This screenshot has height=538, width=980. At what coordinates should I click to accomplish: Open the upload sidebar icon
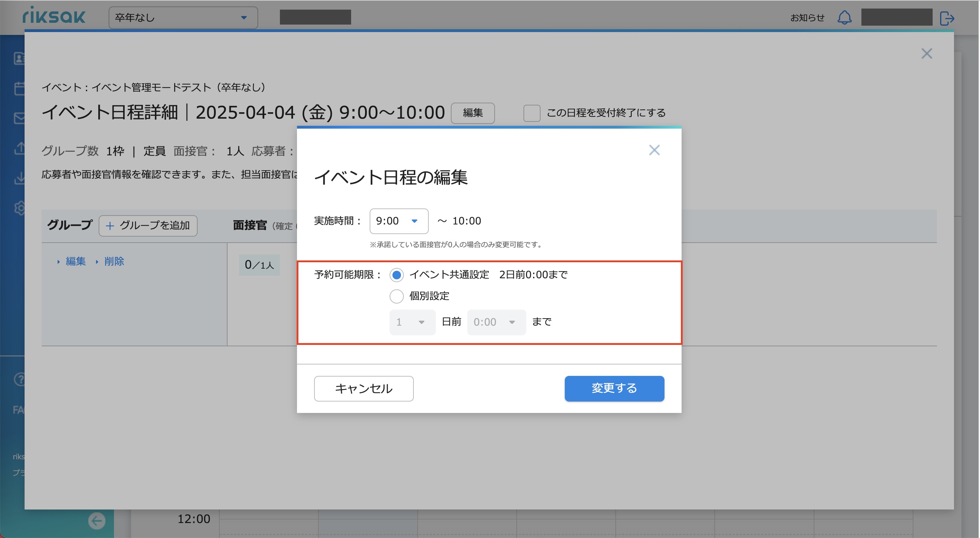[19, 148]
